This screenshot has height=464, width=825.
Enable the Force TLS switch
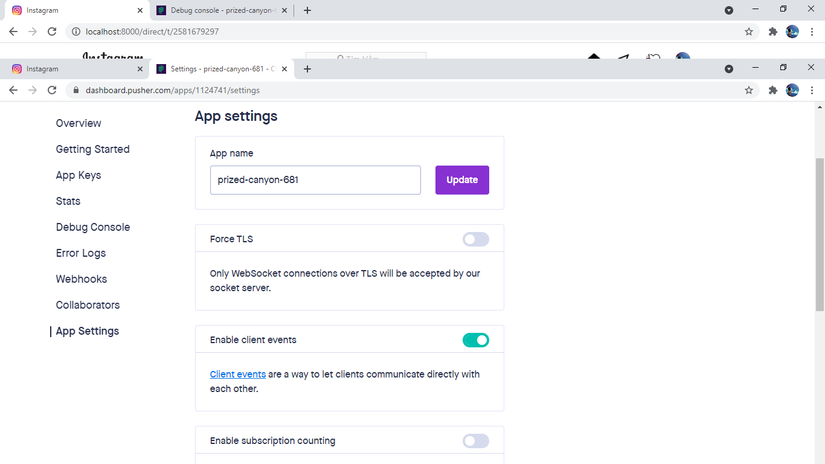(x=475, y=239)
